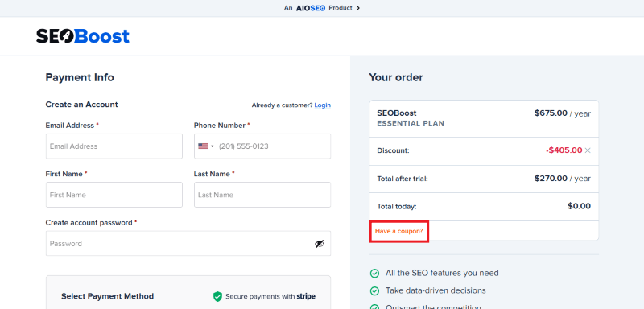Open the US flag country code dropdown

point(206,146)
